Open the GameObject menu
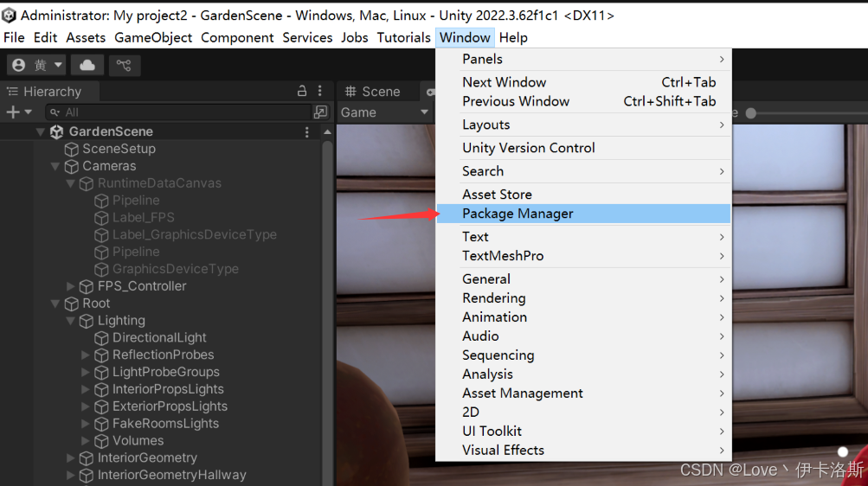This screenshot has width=868, height=486. coord(153,37)
